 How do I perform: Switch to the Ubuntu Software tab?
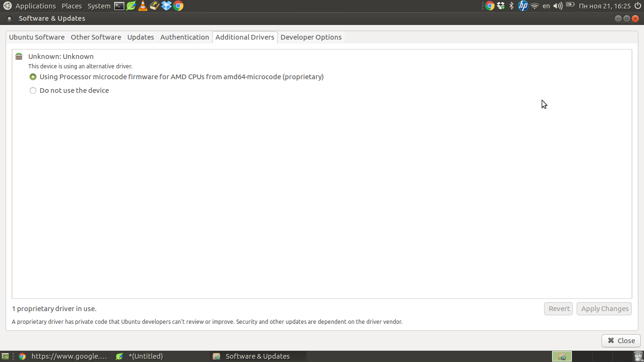pos(37,37)
